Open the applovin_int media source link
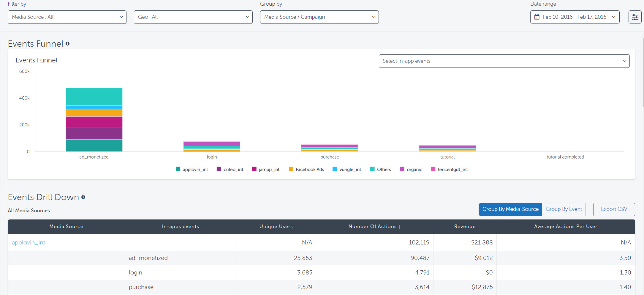 pos(29,243)
